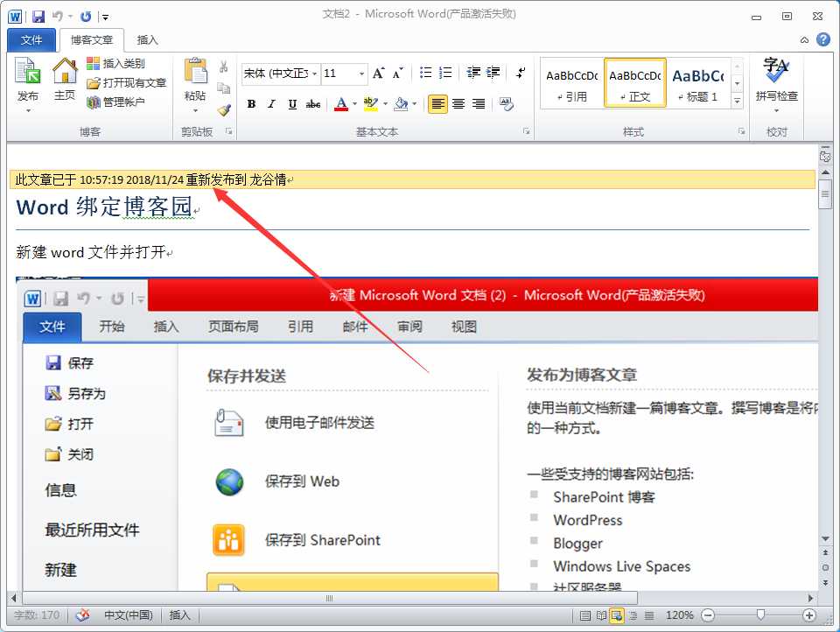Click the vertical scrollbar down arrow

[x=825, y=538]
